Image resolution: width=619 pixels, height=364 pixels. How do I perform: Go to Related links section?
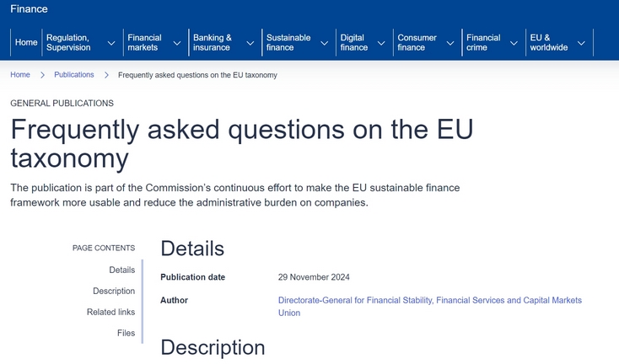[110, 312]
